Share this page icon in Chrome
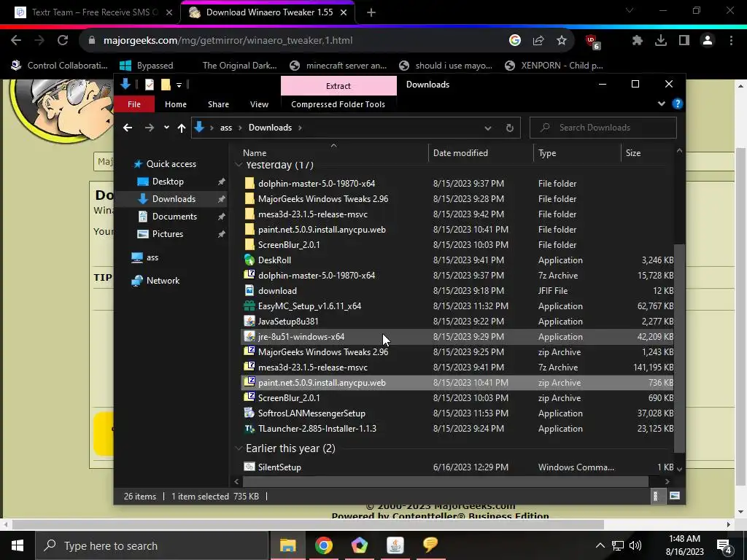This screenshot has width=747, height=560. coord(538,41)
